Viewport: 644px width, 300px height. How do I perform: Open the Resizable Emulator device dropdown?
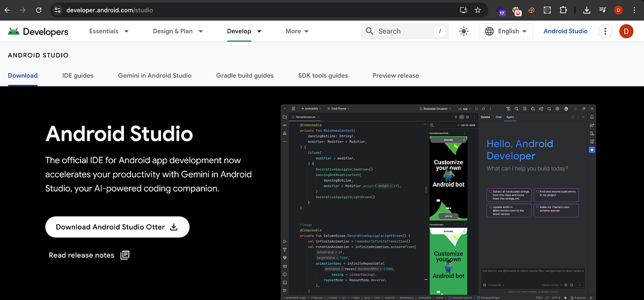click(x=435, y=108)
